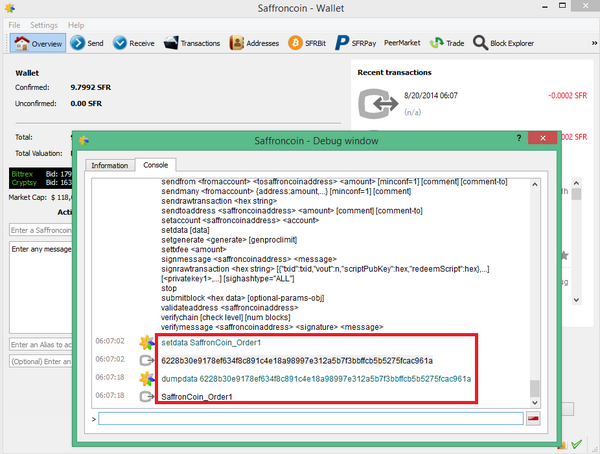
Task: Click the Market Cap value
Action: [x=61, y=198]
